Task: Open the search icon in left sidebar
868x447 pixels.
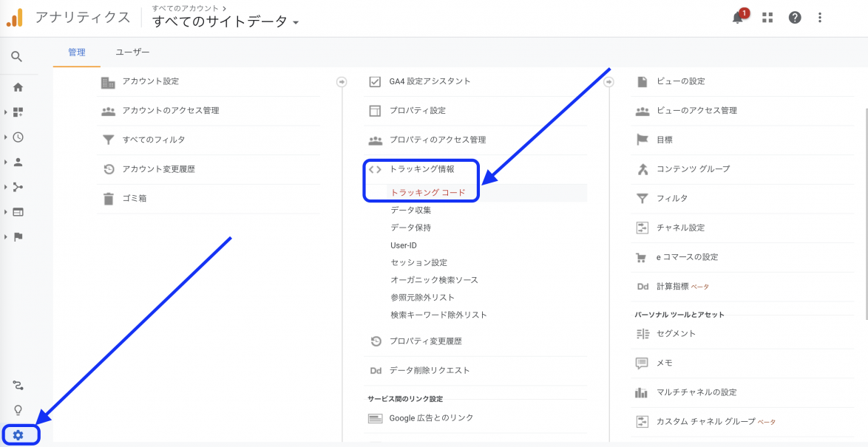Action: [17, 57]
